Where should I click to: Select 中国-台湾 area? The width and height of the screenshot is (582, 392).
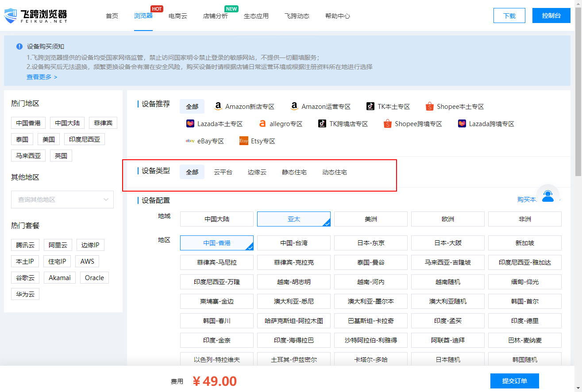(x=294, y=243)
